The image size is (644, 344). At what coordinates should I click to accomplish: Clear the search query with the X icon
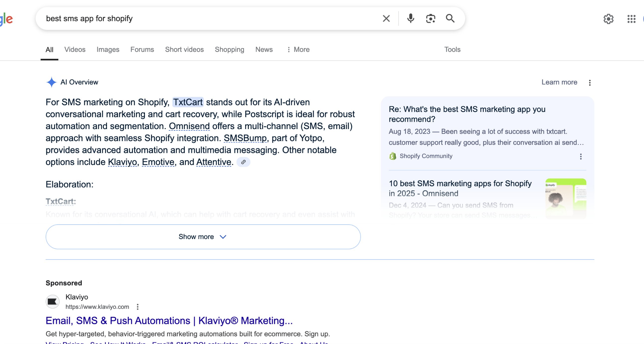(x=386, y=18)
